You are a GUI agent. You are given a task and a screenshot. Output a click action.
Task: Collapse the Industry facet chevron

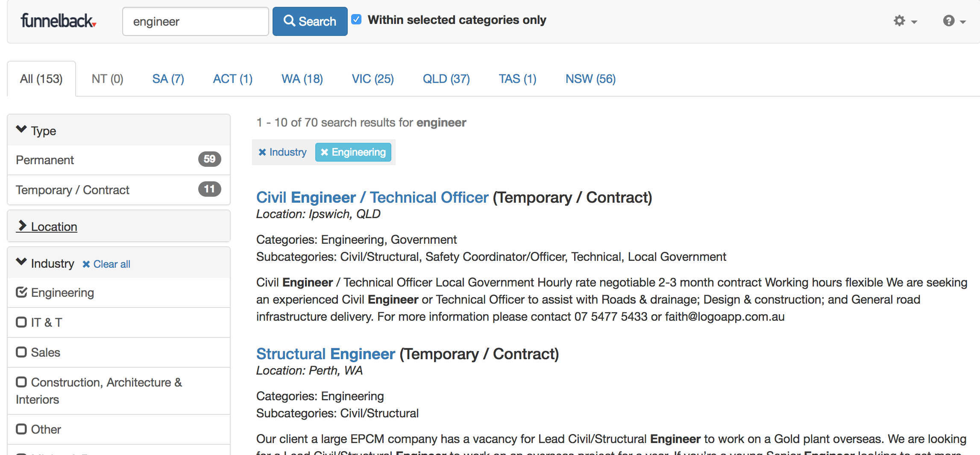click(21, 262)
